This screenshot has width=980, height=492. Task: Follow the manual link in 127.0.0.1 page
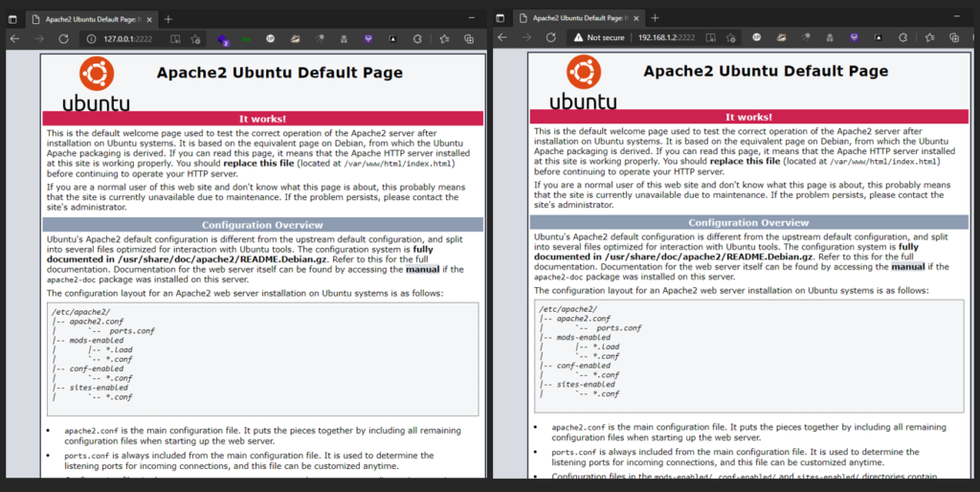[x=422, y=269]
